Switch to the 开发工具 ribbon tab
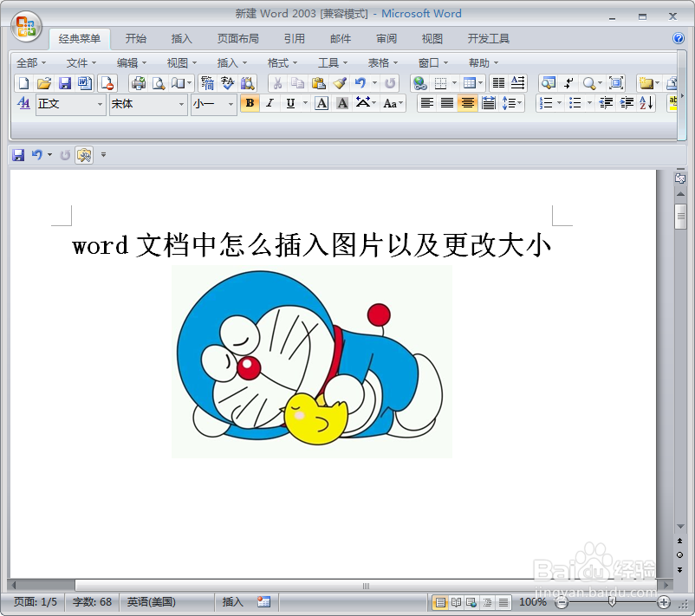The width and height of the screenshot is (695, 616). [x=489, y=39]
